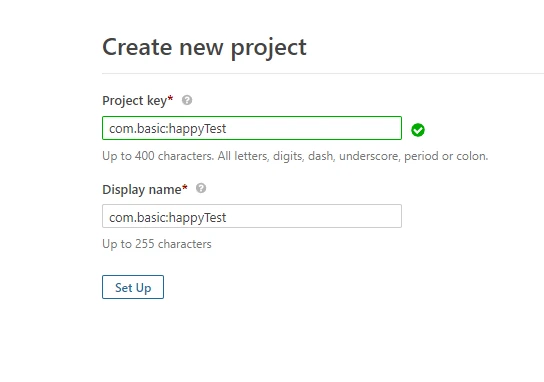Click the word underscore in key hint

370,156
